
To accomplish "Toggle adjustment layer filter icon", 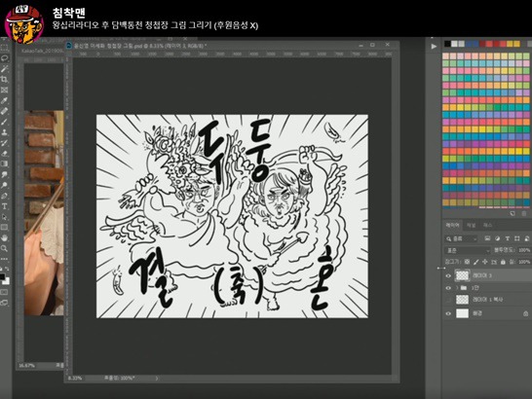I will pos(497,238).
